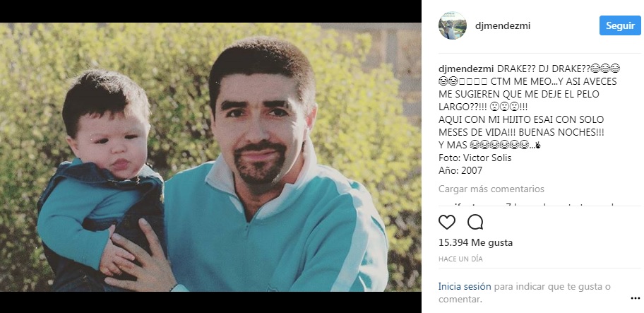Open the HACE UN DÍA timestamp link
Image resolution: width=644 pixels, height=313 pixels.
coord(460,259)
